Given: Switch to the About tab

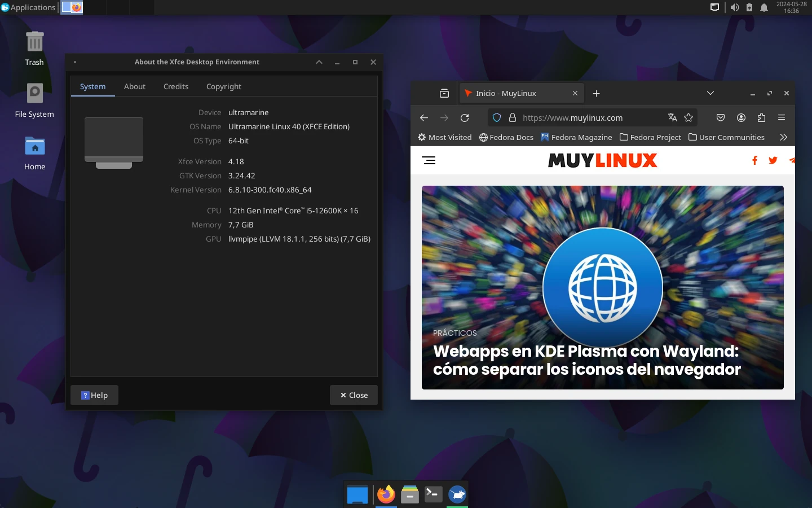Looking at the screenshot, I should (135, 86).
